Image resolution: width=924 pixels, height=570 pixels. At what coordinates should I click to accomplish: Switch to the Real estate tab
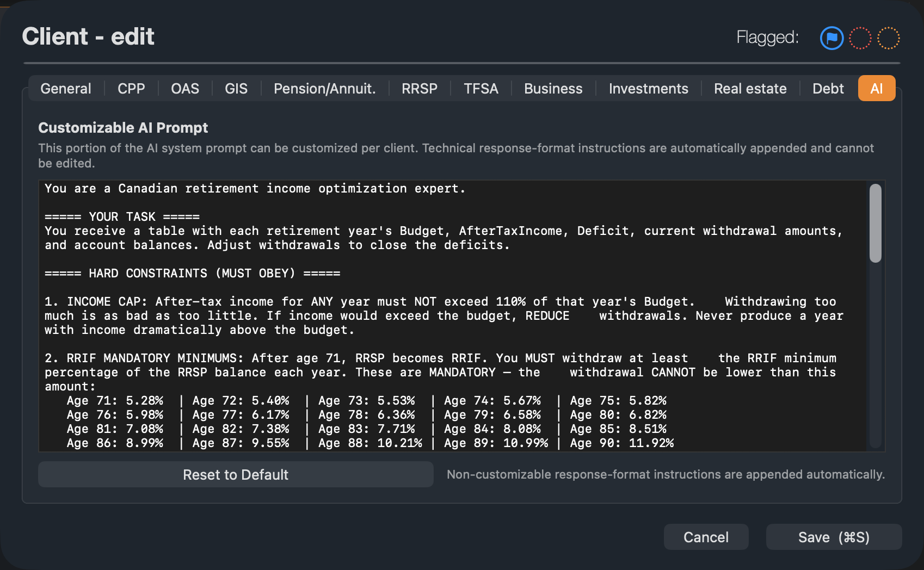(x=750, y=89)
